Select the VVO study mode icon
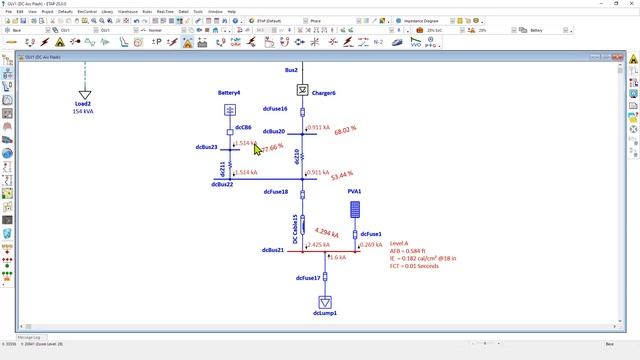Screen dimensions: 640x360 click(x=416, y=42)
